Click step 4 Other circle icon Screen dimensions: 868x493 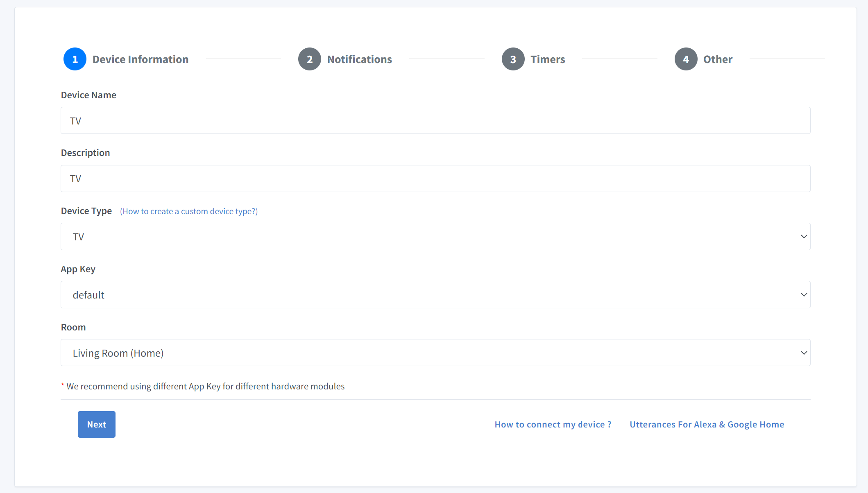tap(686, 59)
